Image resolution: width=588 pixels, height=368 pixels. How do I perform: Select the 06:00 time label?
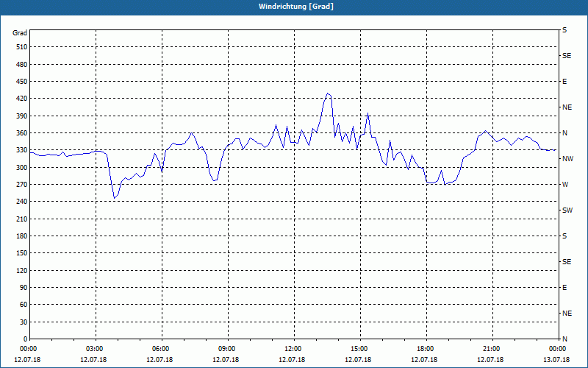click(x=162, y=349)
